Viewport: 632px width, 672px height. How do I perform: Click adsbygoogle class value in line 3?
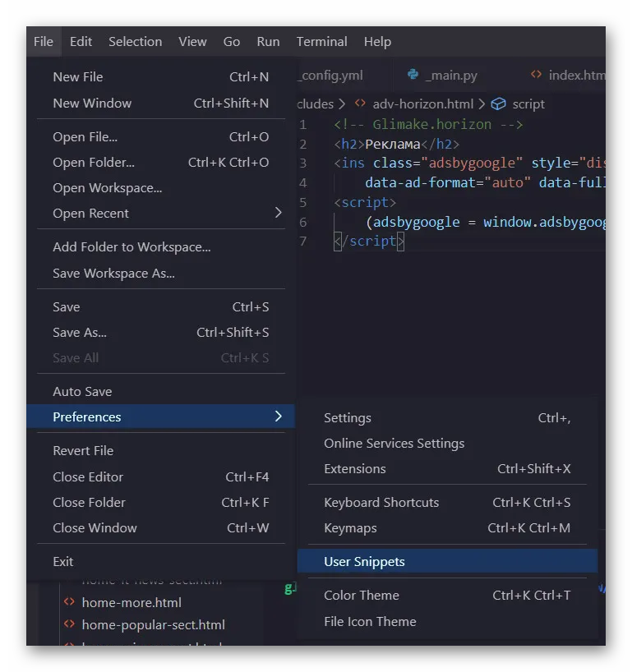point(472,163)
